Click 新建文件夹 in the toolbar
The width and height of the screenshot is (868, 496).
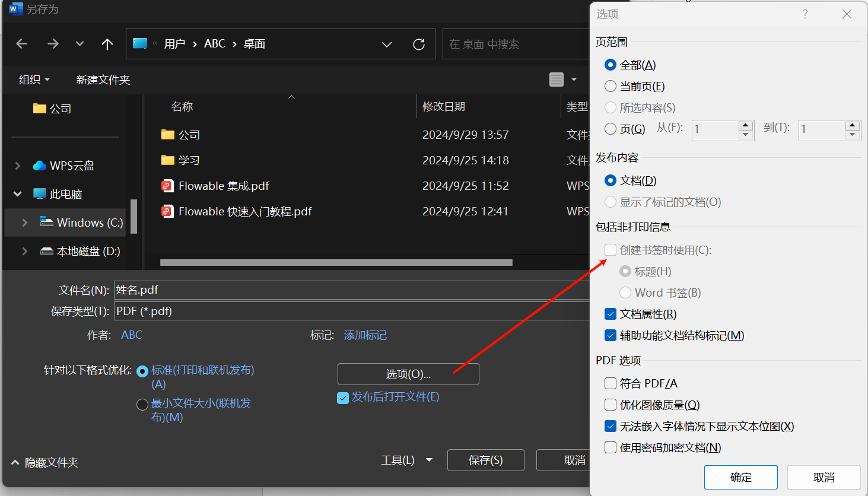(103, 80)
